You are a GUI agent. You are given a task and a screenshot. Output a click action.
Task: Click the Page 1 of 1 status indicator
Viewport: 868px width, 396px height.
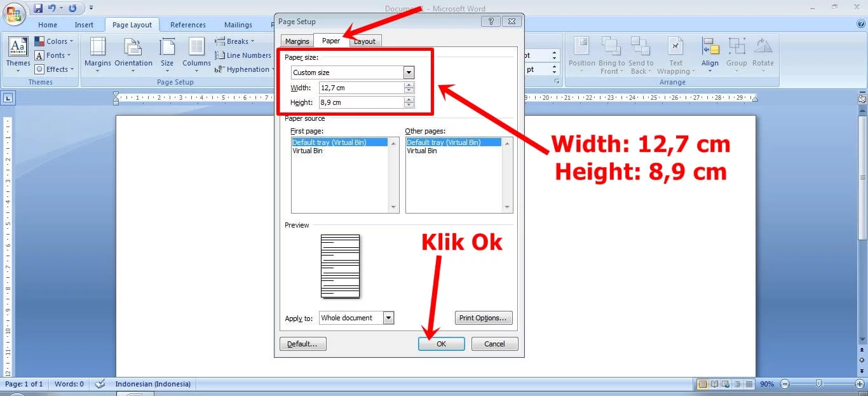point(24,384)
